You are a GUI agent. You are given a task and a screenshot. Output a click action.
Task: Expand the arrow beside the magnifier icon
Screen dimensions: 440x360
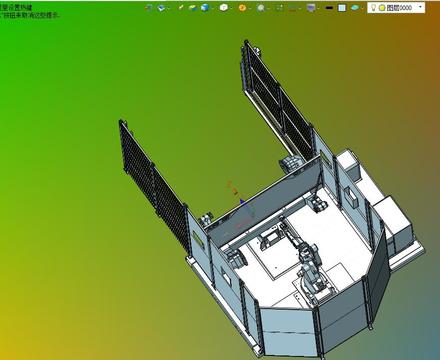(x=268, y=8)
